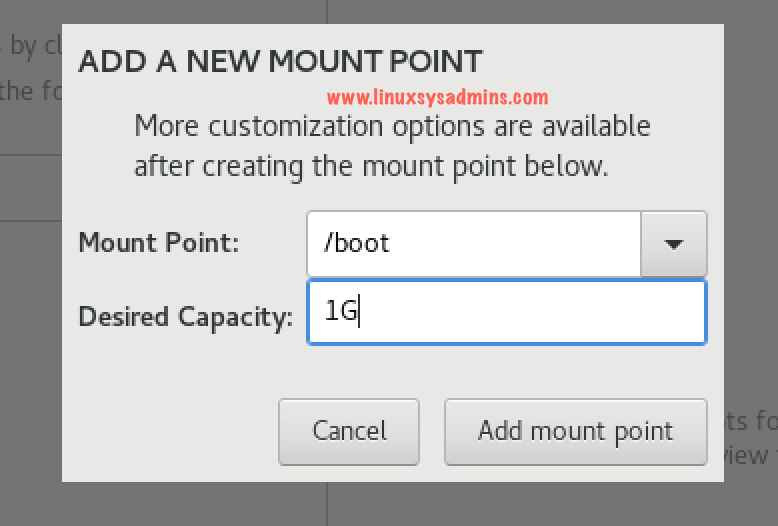Click the ADD A NEW MOUNT POINT title
The image size is (778, 526).
pos(280,62)
